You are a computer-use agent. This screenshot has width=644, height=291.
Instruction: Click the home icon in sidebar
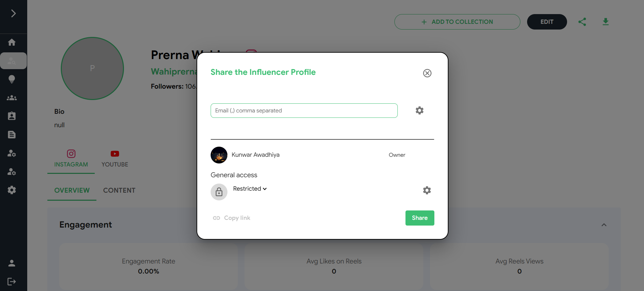[x=12, y=42]
